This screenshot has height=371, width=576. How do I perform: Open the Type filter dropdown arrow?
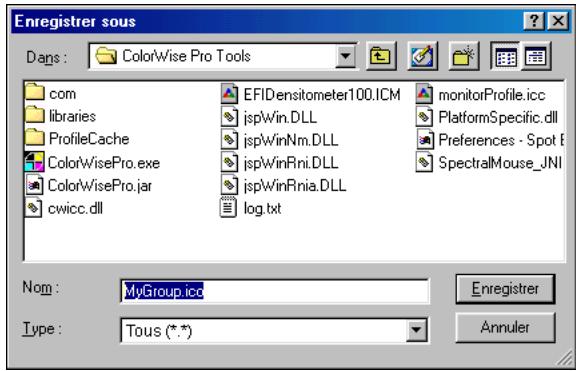pos(416,330)
